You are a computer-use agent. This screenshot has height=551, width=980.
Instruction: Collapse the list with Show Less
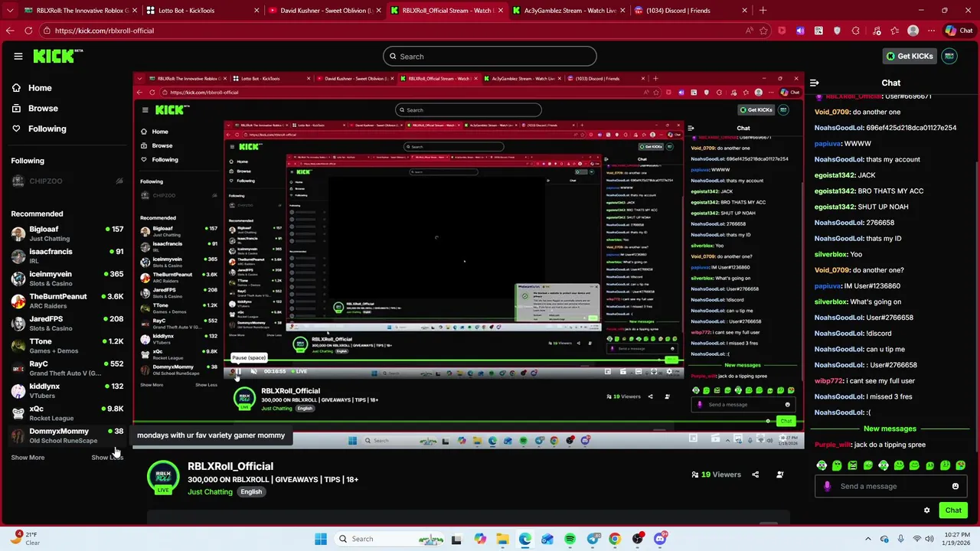[x=107, y=458]
